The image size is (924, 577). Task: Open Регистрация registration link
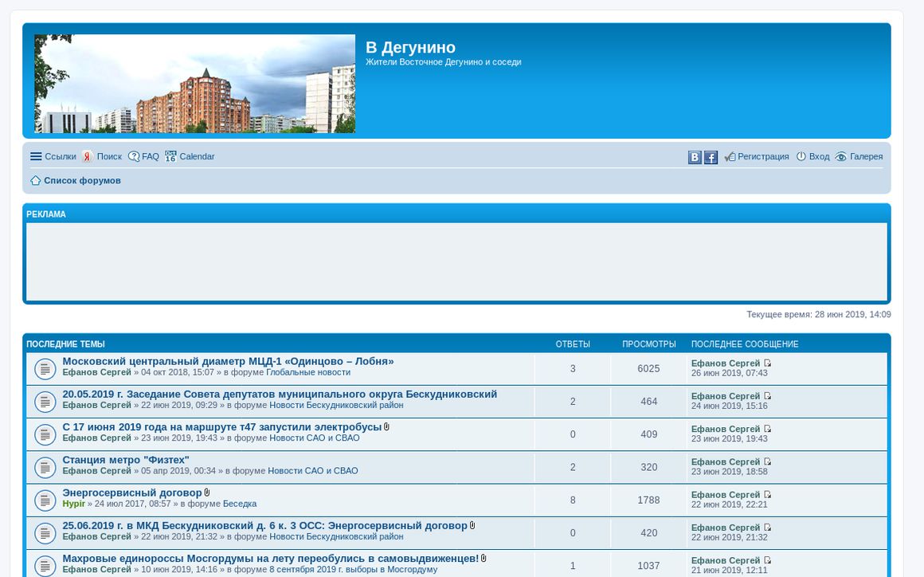tap(763, 156)
